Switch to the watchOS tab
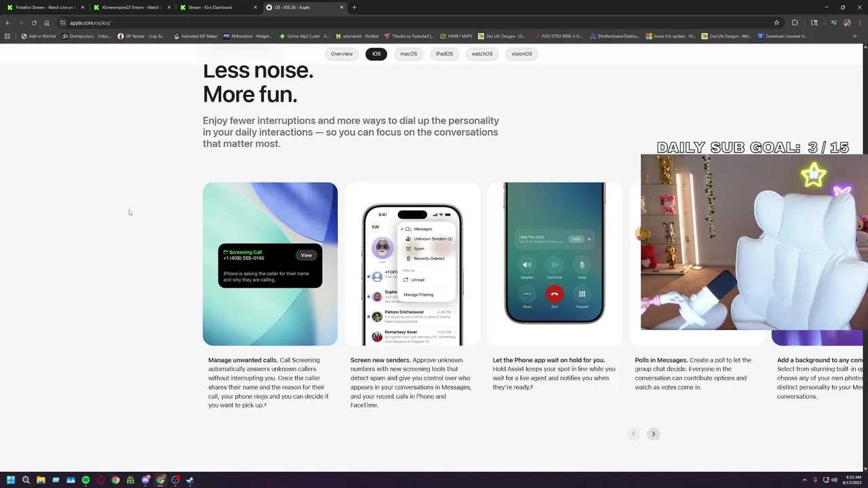This screenshot has height=488, width=868. click(x=482, y=54)
